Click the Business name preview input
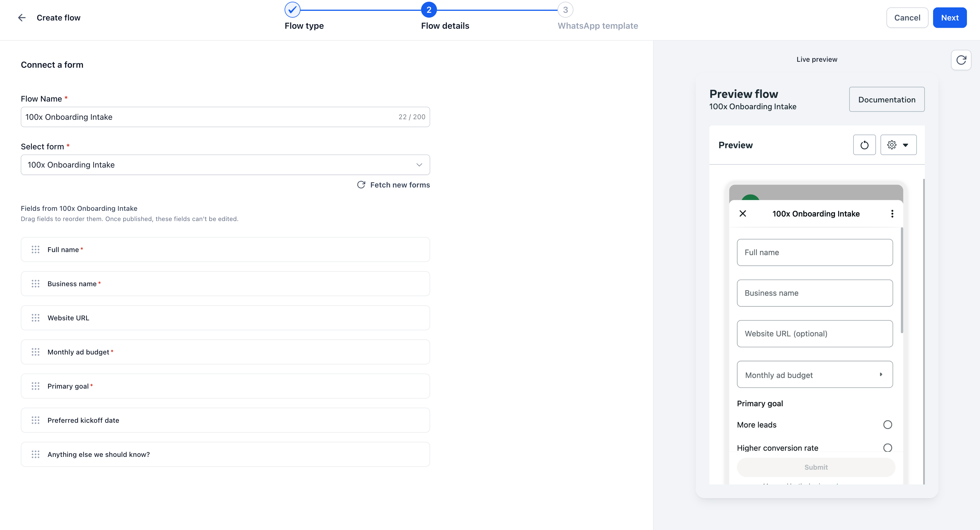This screenshot has height=530, width=980. 815,293
